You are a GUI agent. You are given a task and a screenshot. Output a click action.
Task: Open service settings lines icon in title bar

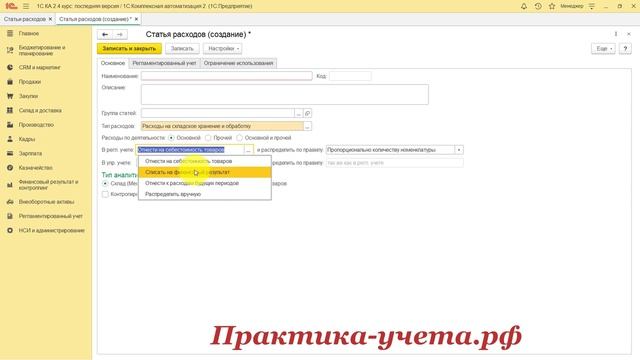coord(591,6)
